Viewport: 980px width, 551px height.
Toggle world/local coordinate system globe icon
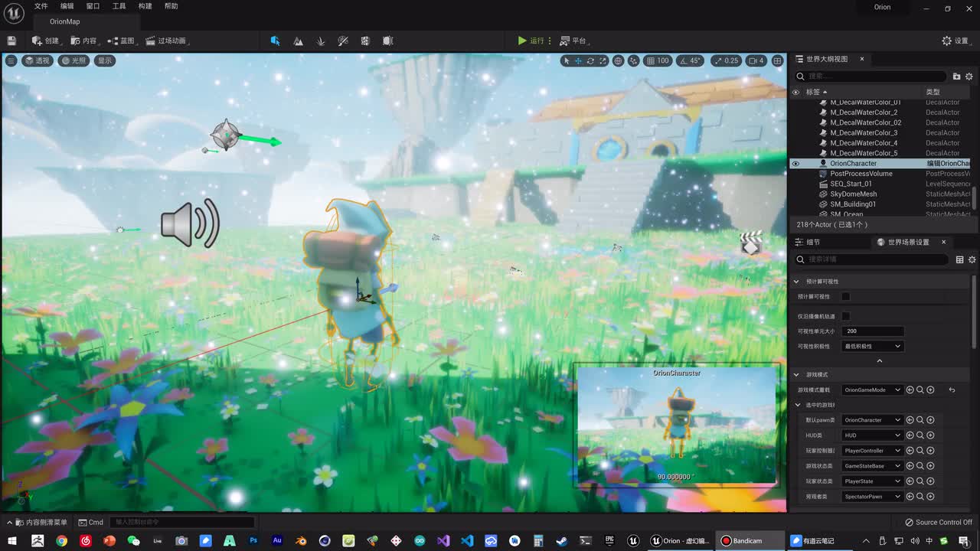click(x=618, y=60)
